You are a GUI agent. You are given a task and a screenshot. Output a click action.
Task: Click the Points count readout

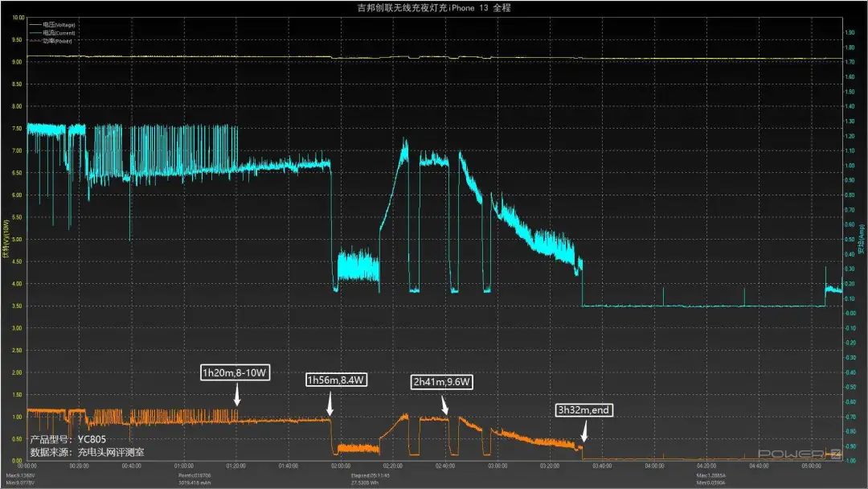tap(194, 475)
